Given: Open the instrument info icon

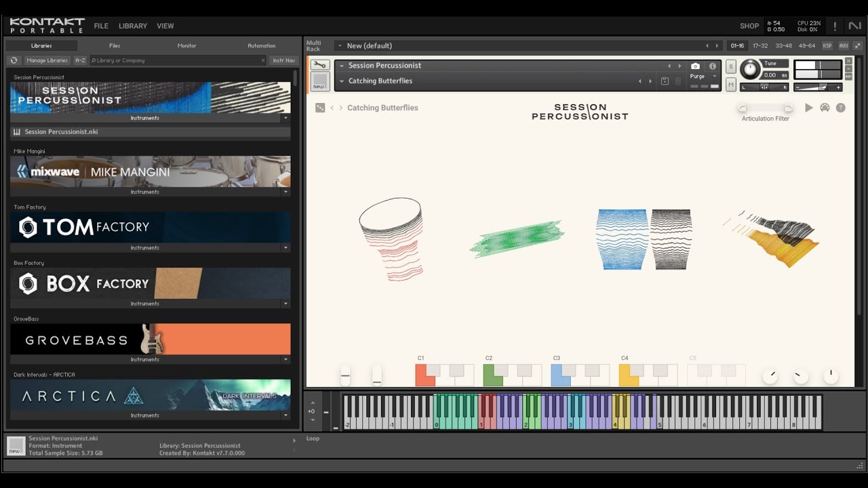Looking at the screenshot, I should (712, 66).
